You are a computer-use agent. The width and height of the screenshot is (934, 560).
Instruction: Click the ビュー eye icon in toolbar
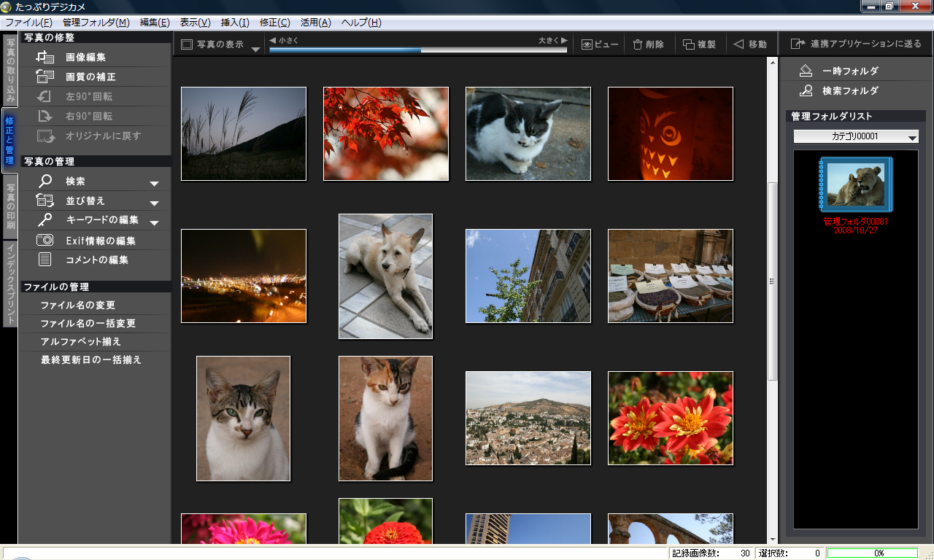(587, 44)
